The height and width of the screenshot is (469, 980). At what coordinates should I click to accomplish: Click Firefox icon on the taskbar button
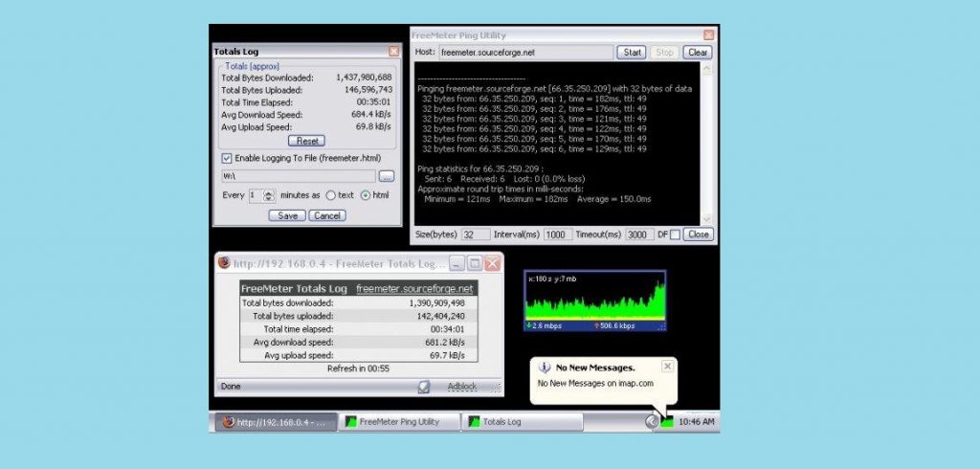[229, 422]
